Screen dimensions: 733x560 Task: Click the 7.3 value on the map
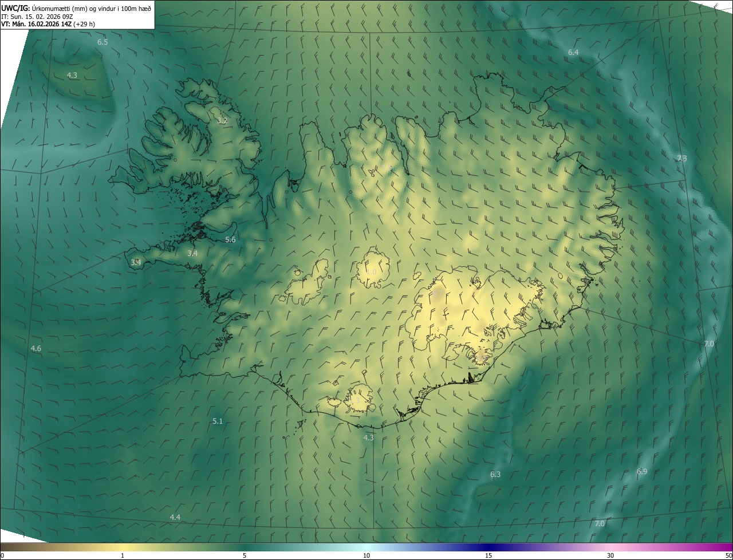pos(681,159)
